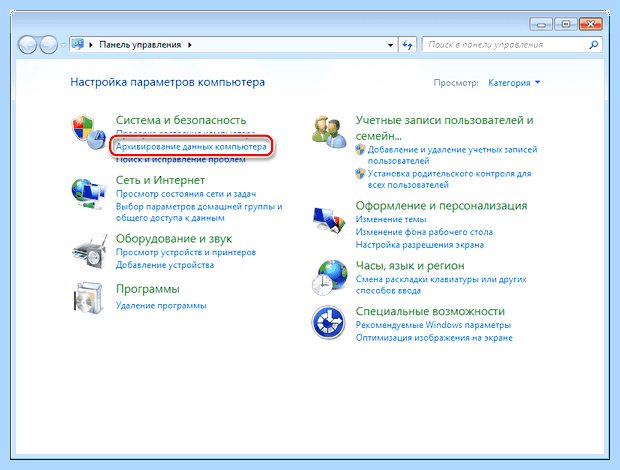The width and height of the screenshot is (620, 470).
Task: Click the shield icon beside Добавление и удаление учетных записей
Action: click(x=360, y=150)
